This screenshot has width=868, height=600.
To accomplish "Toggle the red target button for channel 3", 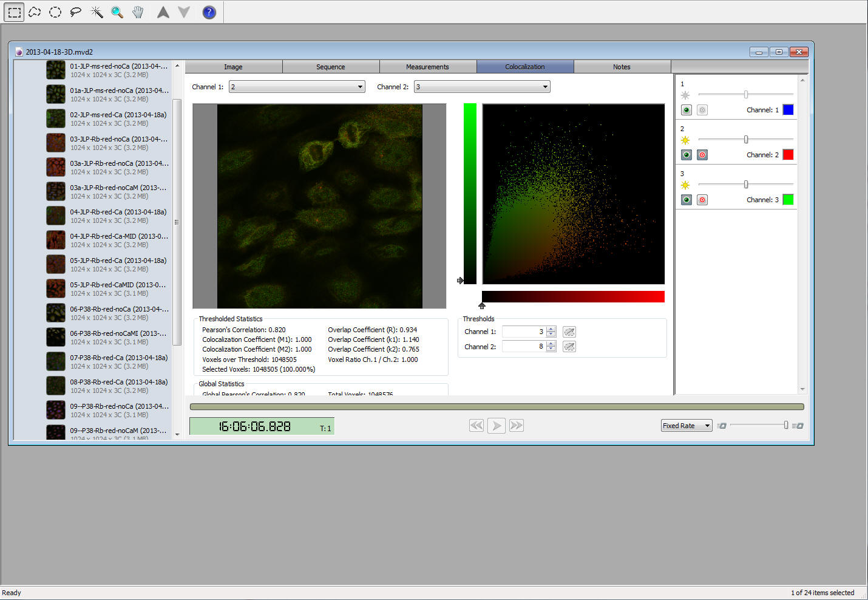I will click(702, 200).
